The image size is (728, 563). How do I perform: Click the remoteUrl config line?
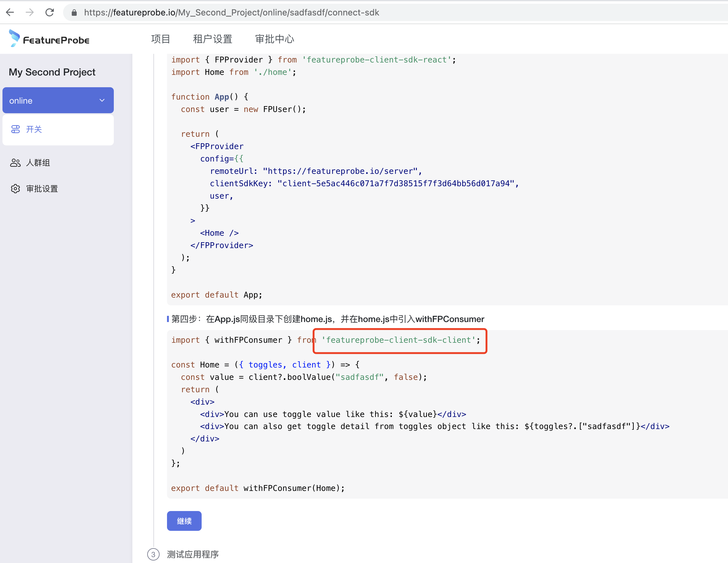(x=316, y=171)
